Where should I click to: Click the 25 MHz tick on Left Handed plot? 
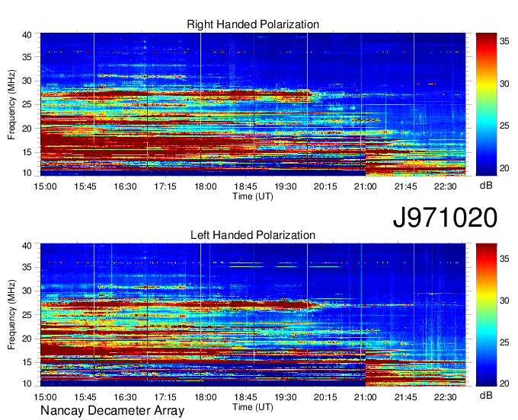(x=27, y=315)
